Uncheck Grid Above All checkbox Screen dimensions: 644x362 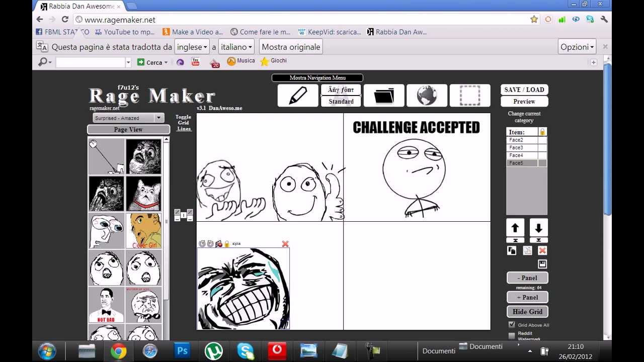[512, 325]
